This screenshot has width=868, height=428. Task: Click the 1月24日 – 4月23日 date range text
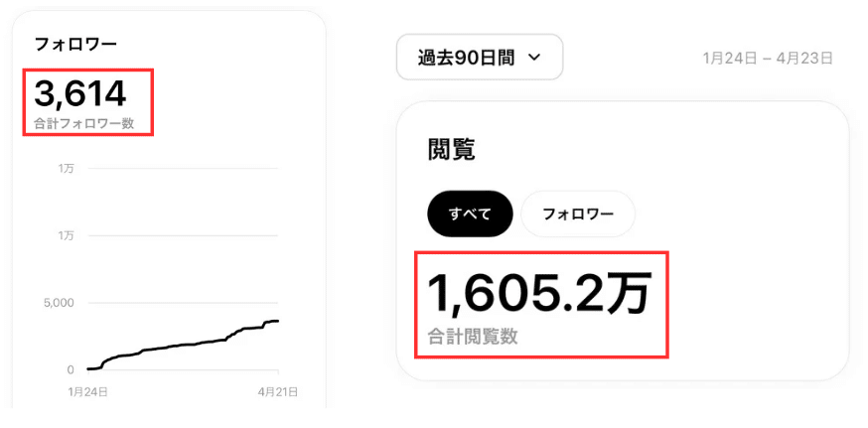point(768,58)
